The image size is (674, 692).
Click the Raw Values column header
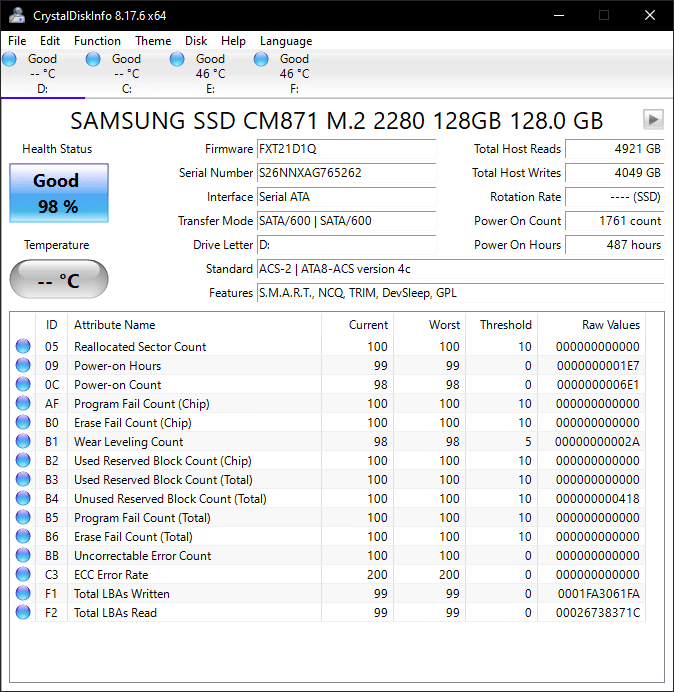coord(591,325)
